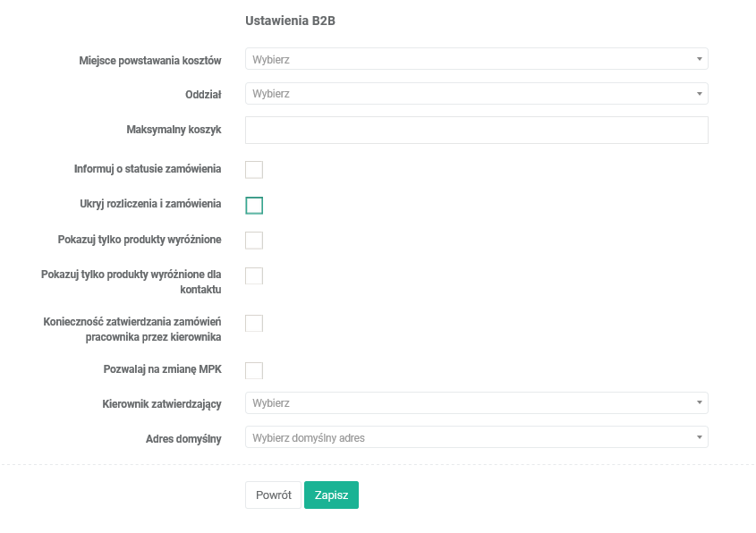Image resolution: width=756 pixels, height=533 pixels.
Task: Enable the Informuj o statusie zamówienia checkbox
Action: [254, 170]
